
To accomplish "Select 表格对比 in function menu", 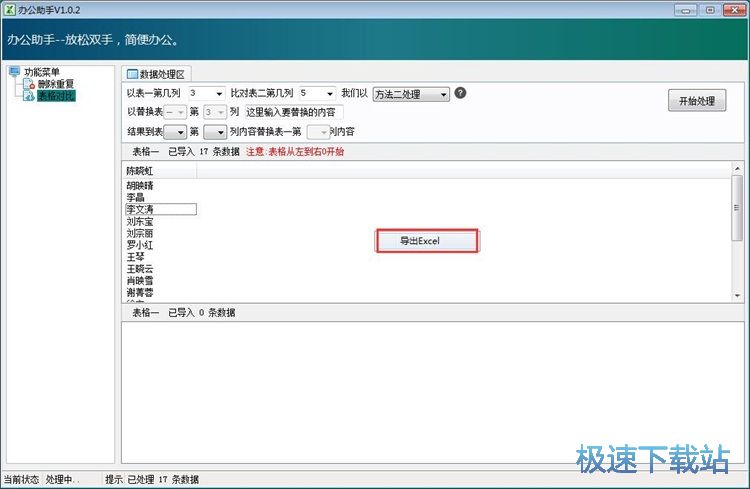I will (x=56, y=96).
